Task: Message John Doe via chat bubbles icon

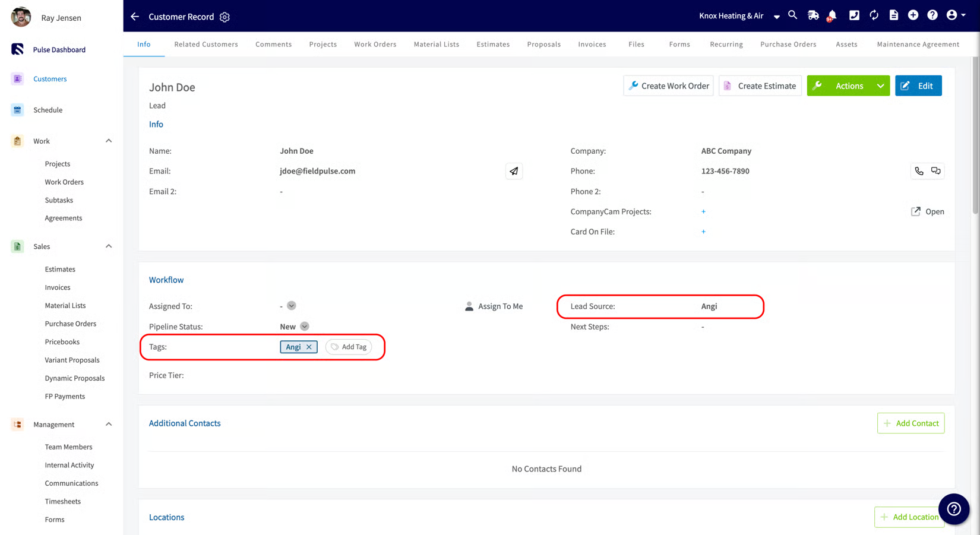Action: tap(936, 171)
